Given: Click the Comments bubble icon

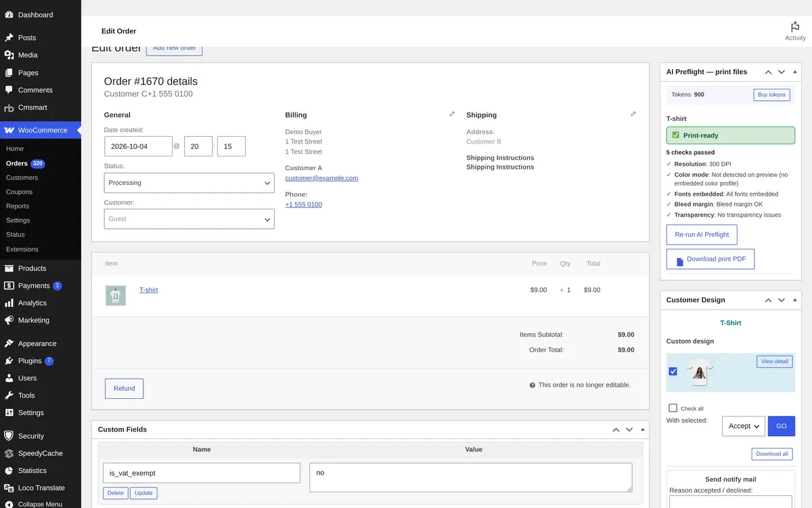Looking at the screenshot, I should 9,90.
